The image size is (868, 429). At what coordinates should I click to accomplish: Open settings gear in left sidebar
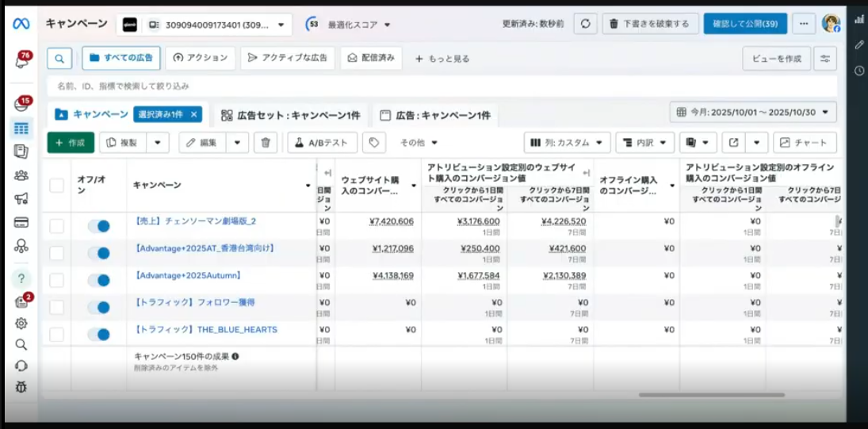point(21,323)
